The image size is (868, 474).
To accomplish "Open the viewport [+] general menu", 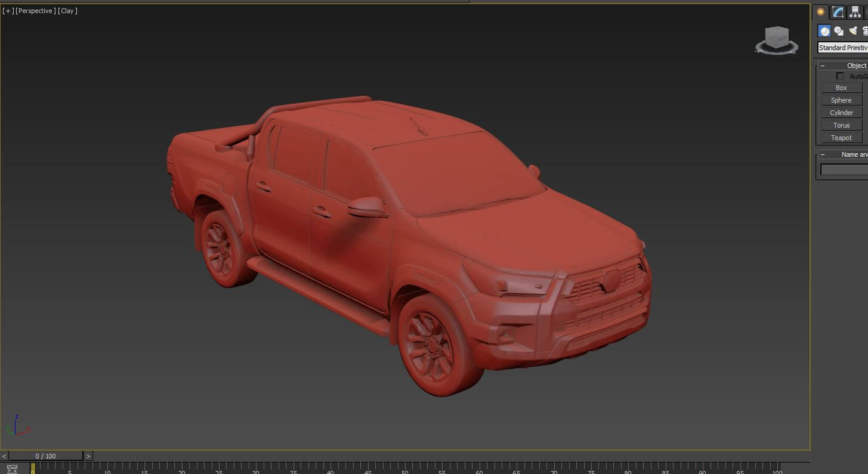I will point(8,11).
